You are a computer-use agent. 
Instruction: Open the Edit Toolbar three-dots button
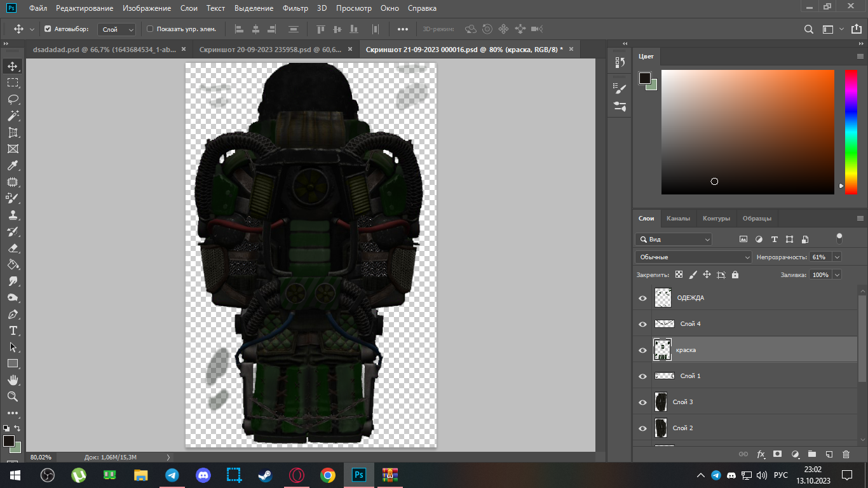13,413
